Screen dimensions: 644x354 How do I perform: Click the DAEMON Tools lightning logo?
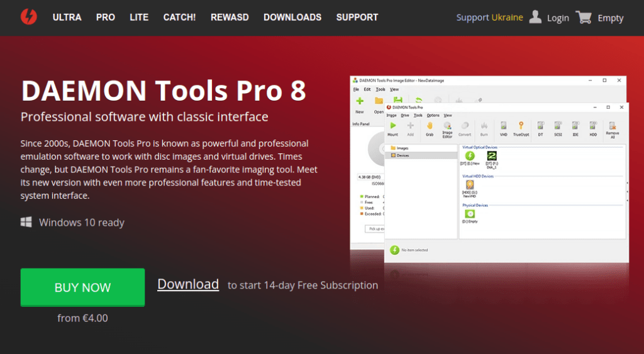29,17
